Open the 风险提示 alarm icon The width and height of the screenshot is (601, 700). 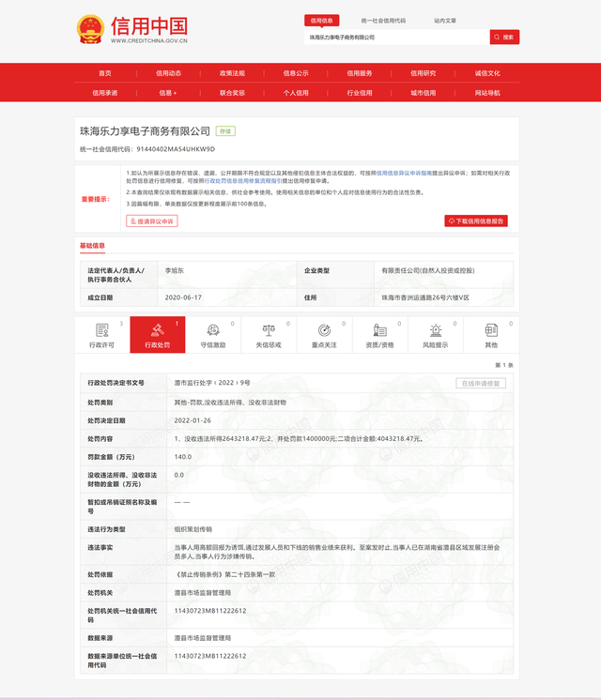[x=436, y=330]
